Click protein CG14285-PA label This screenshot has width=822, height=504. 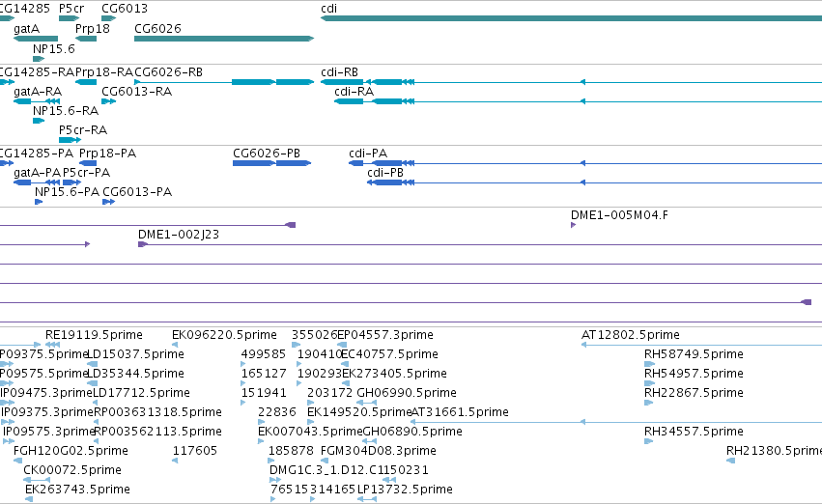click(x=37, y=153)
